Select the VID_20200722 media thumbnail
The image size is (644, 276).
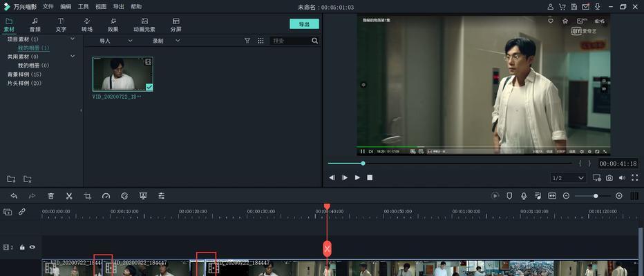123,74
